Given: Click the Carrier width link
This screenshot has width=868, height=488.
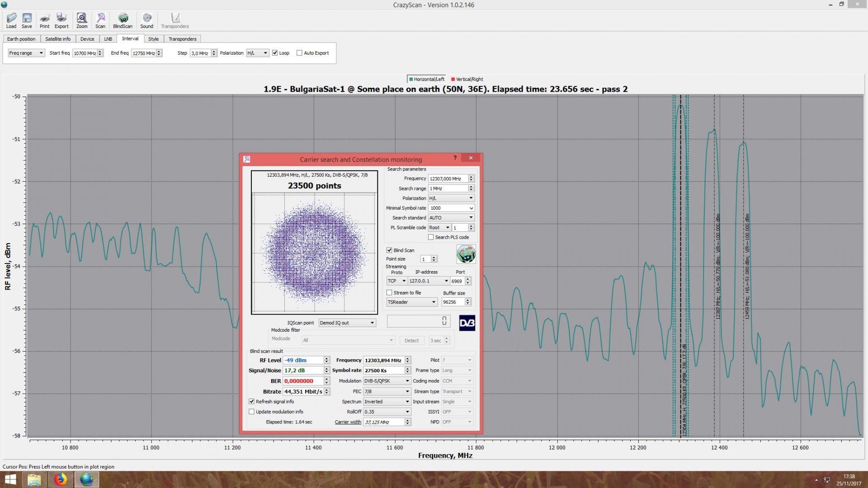Looking at the screenshot, I should coord(347,422).
